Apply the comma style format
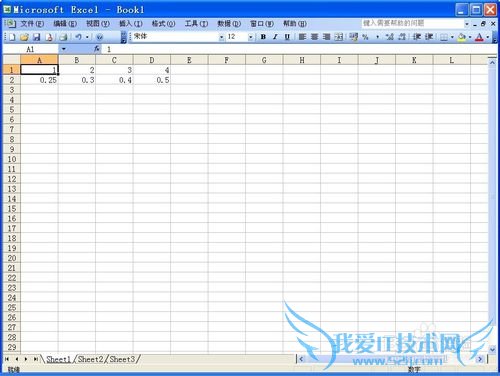This screenshot has width=500, height=376. pos(378,37)
